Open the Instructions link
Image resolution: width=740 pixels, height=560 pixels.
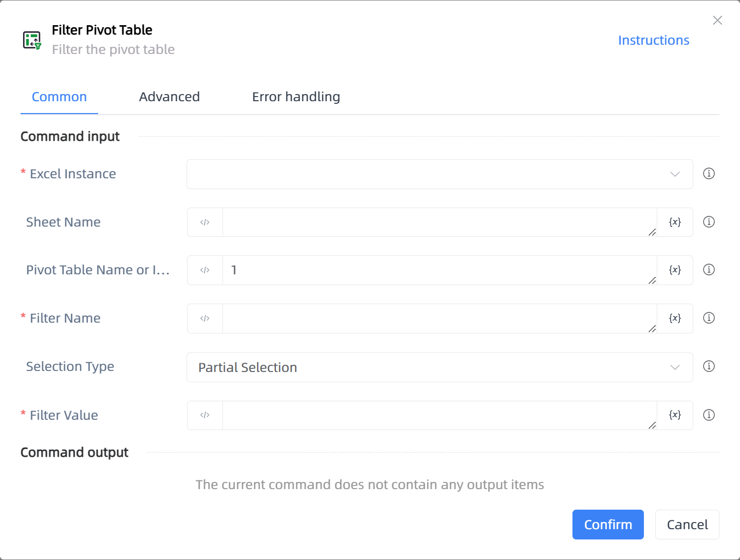click(x=654, y=41)
